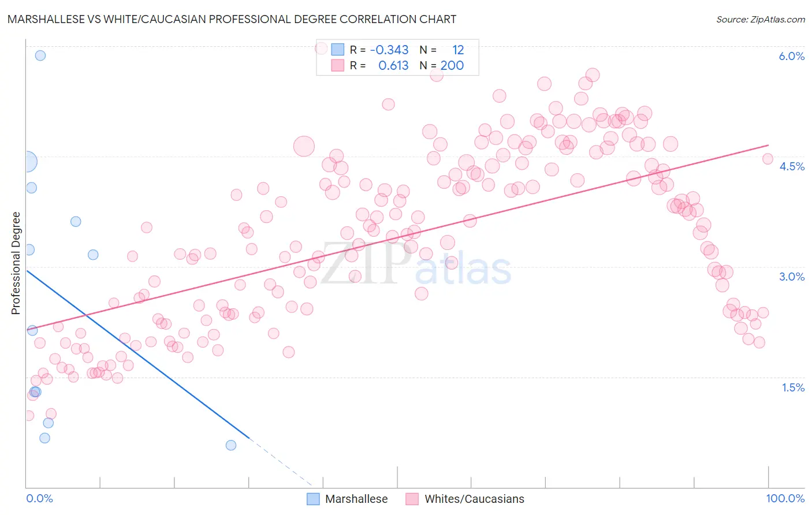
Task: Click the 6.0% y-axis tick label
Action: (792, 56)
